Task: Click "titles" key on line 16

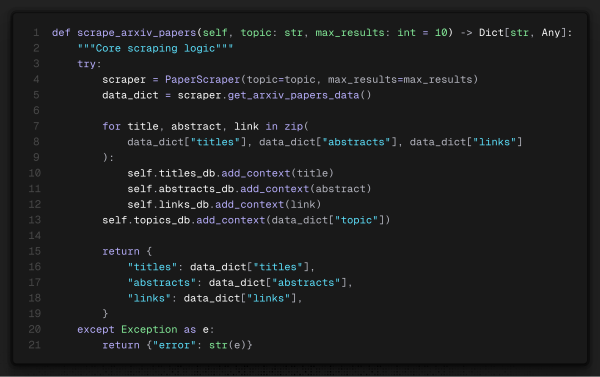Action: pyautogui.click(x=152, y=267)
